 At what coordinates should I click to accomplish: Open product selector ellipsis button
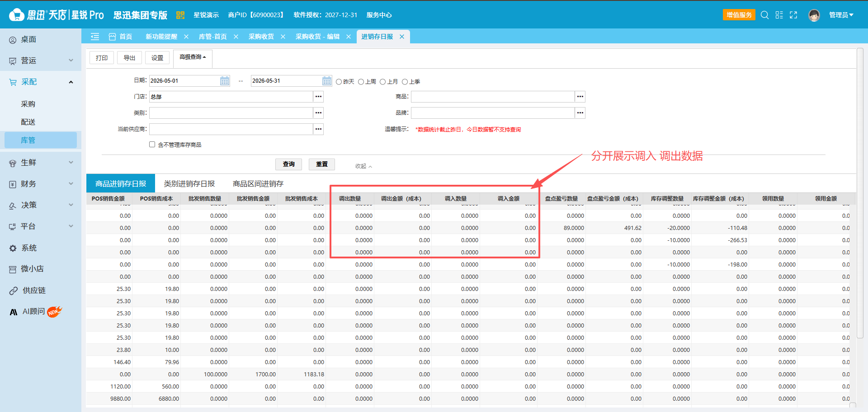click(580, 97)
